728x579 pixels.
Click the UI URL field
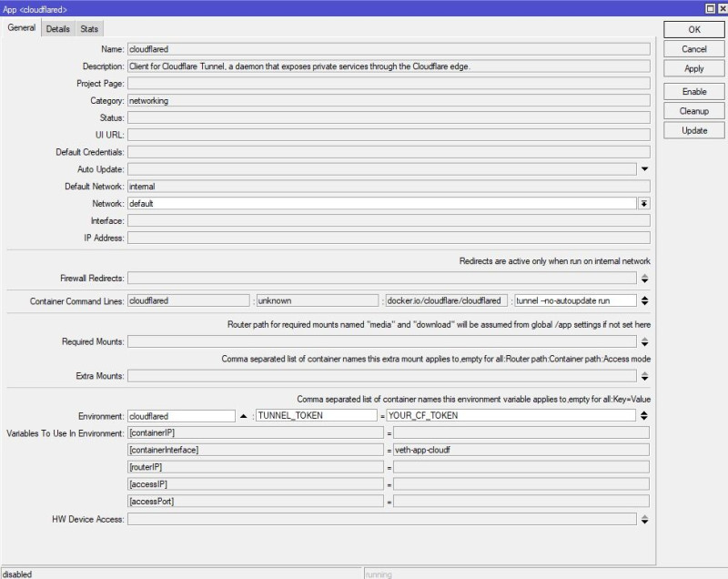click(389, 135)
